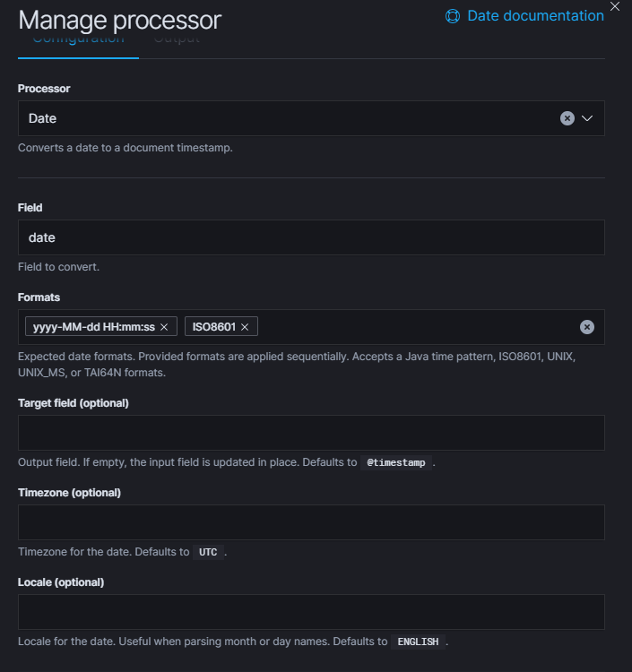632x672 pixels.
Task: Focus the Field input containing date
Action: 311,237
